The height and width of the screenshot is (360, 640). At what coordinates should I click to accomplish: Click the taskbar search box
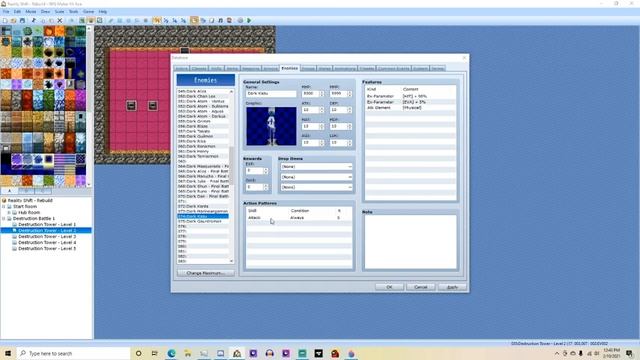(x=73, y=353)
